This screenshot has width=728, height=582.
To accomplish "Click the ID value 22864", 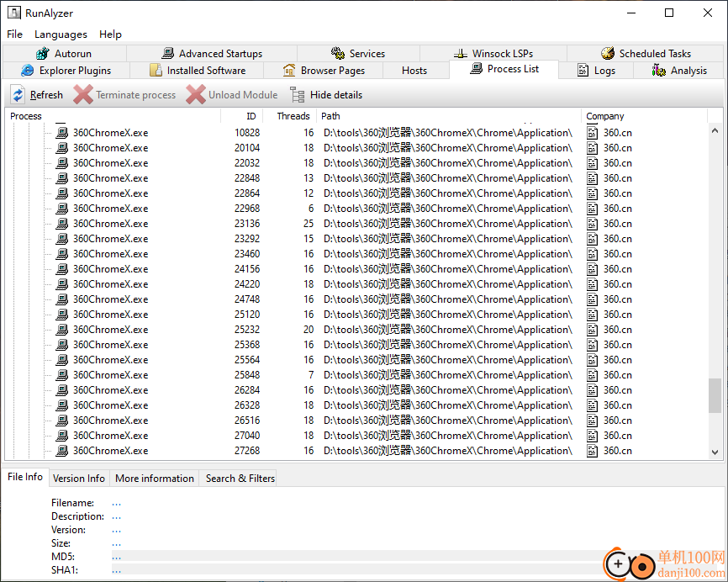I will point(247,193).
